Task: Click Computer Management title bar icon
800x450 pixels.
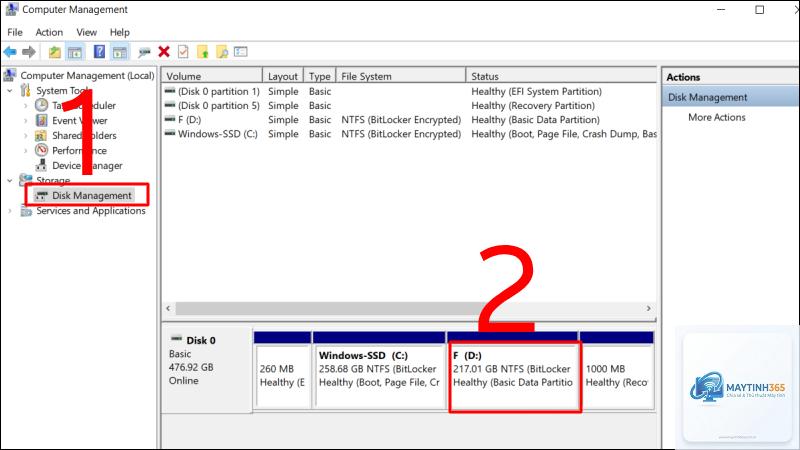Action: (x=11, y=9)
